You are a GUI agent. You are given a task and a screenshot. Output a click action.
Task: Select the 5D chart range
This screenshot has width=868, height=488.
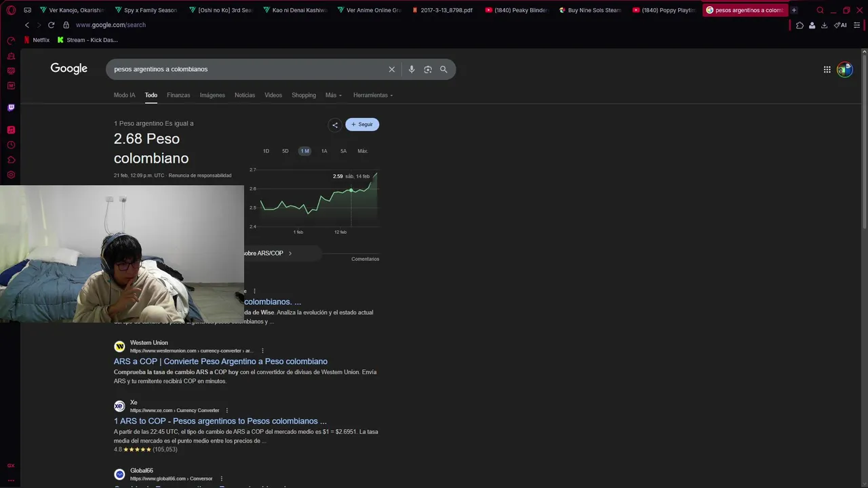285,151
